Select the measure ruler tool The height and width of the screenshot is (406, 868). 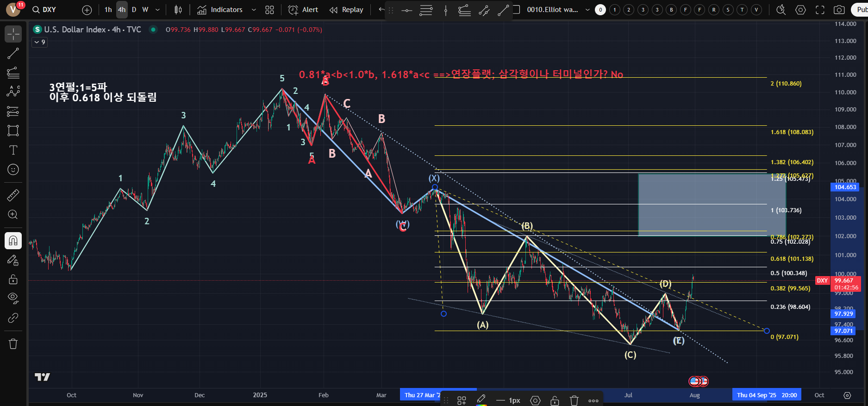[13, 196]
